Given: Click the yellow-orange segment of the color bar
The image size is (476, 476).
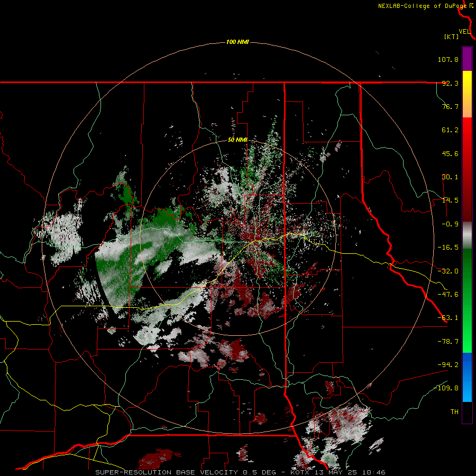Looking at the screenshot, I should tap(467, 94).
